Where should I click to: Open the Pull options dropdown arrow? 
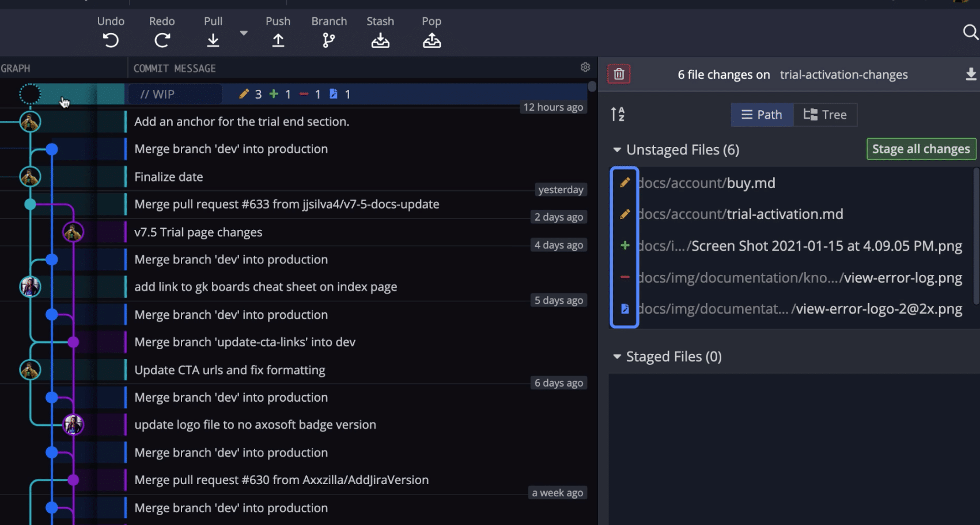244,33
